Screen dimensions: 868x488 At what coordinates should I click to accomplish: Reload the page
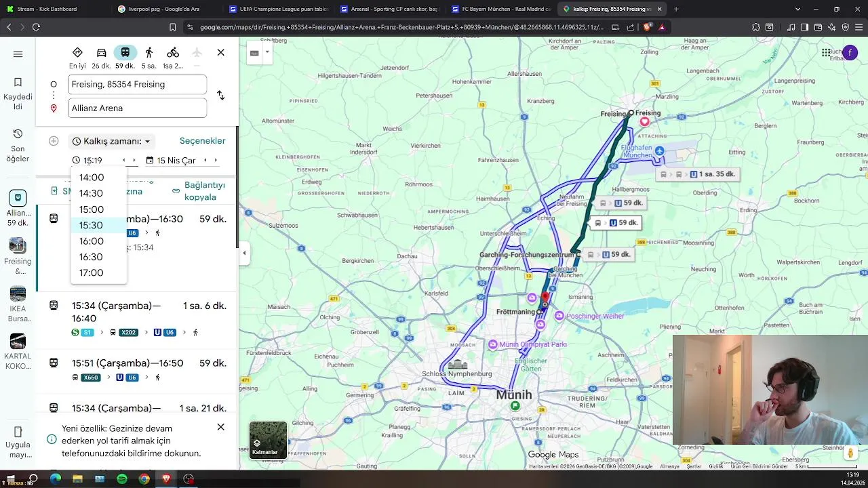36,27
